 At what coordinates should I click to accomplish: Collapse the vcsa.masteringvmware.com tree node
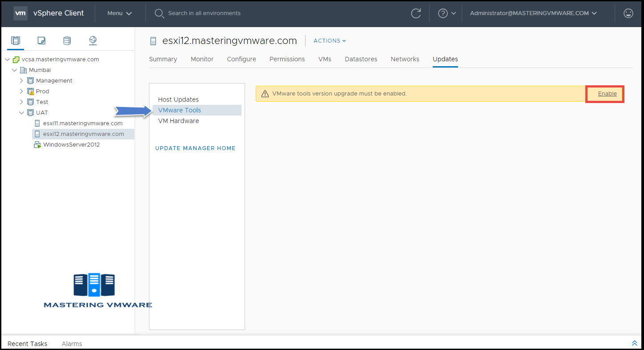click(x=7, y=59)
